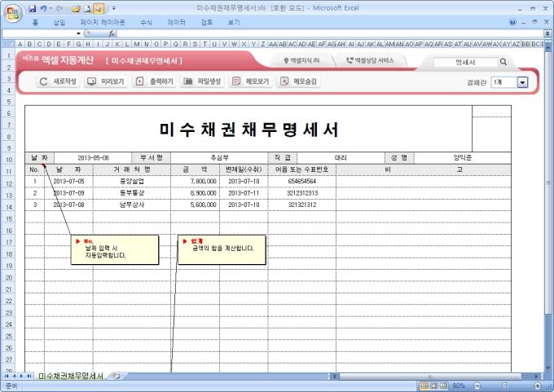Click the Undo icon
Viewport: 554px width, 392px height.
(x=43, y=8)
